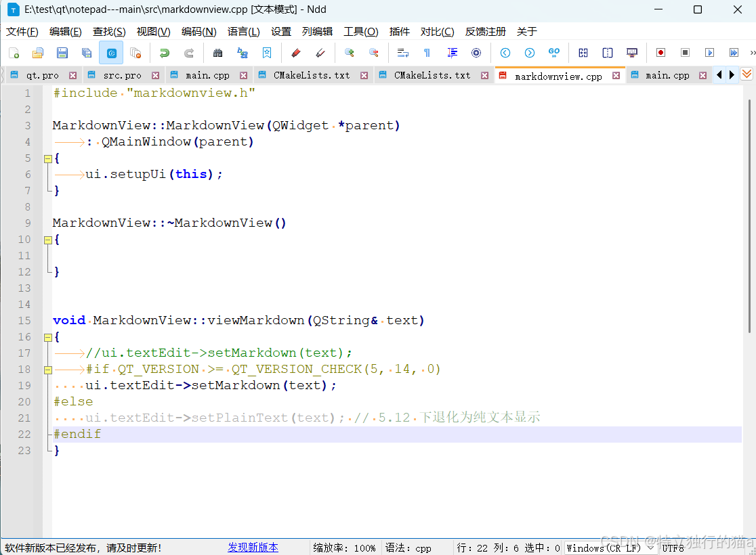Open the 对比(C) menu
This screenshot has height=555, width=756.
click(438, 32)
